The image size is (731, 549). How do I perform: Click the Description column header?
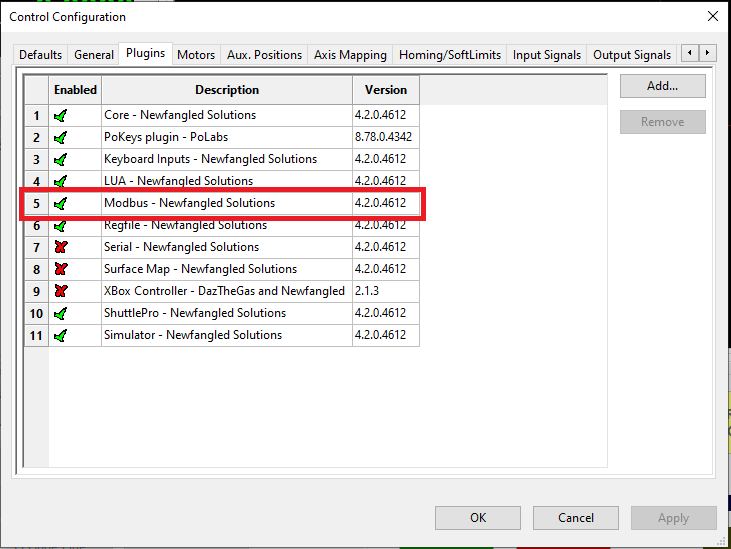pos(227,90)
